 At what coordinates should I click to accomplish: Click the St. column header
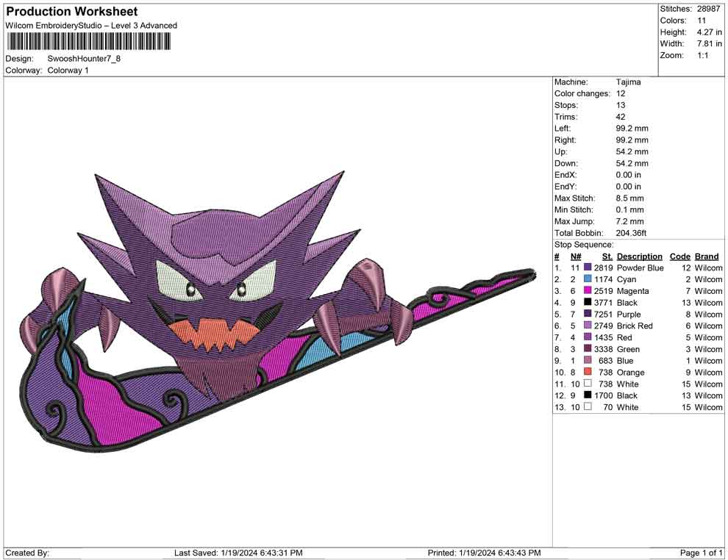pos(607,256)
